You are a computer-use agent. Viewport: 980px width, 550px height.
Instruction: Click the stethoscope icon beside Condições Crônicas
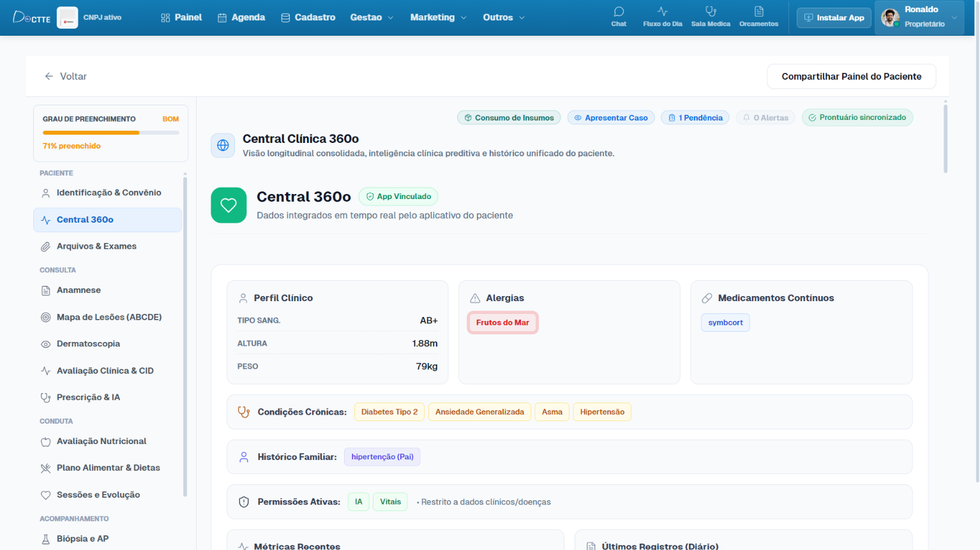click(244, 412)
